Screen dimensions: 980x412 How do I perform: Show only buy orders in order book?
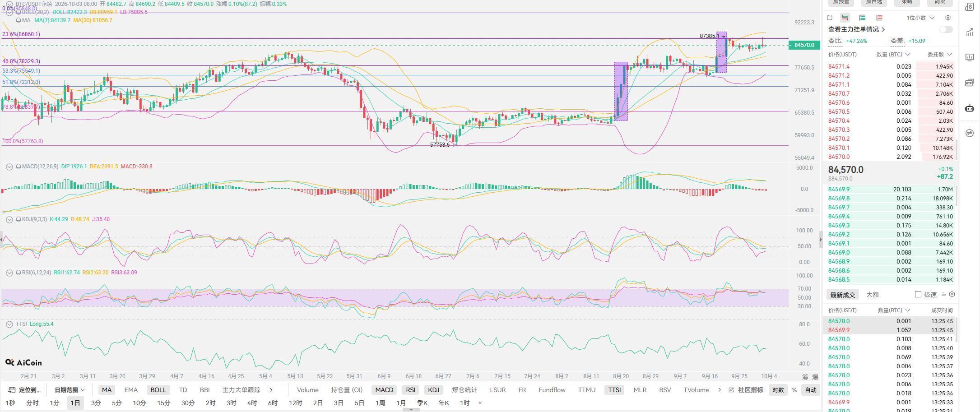862,18
